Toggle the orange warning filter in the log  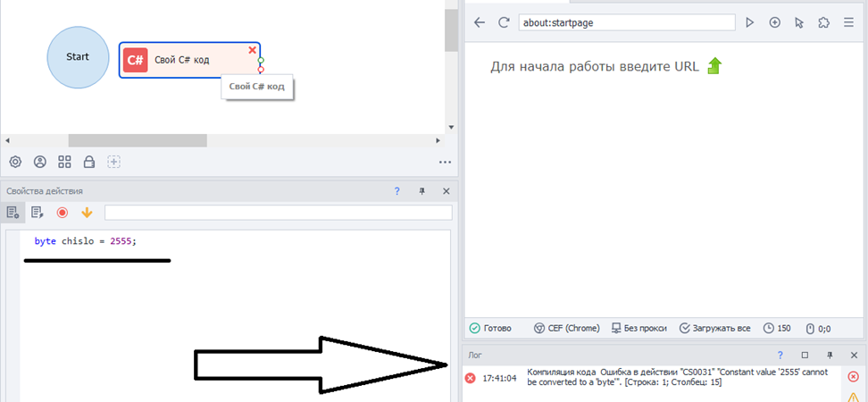point(853,397)
